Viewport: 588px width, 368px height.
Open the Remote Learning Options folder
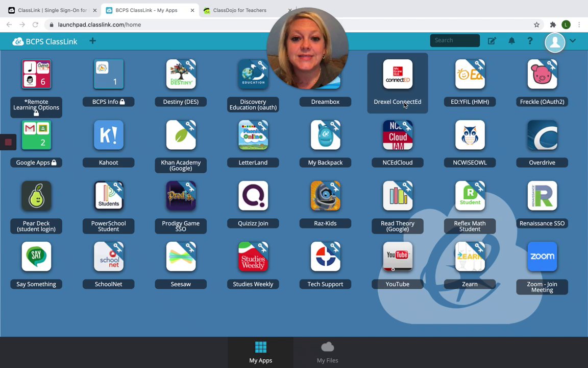coord(36,74)
